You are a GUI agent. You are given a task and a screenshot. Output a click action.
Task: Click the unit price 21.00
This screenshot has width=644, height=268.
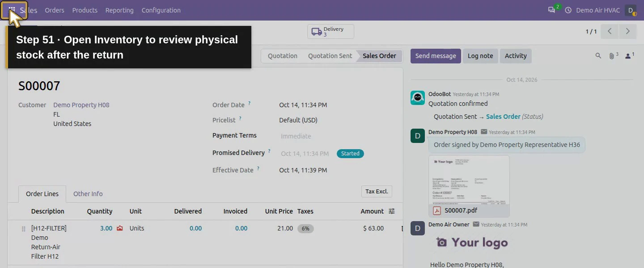click(285, 228)
